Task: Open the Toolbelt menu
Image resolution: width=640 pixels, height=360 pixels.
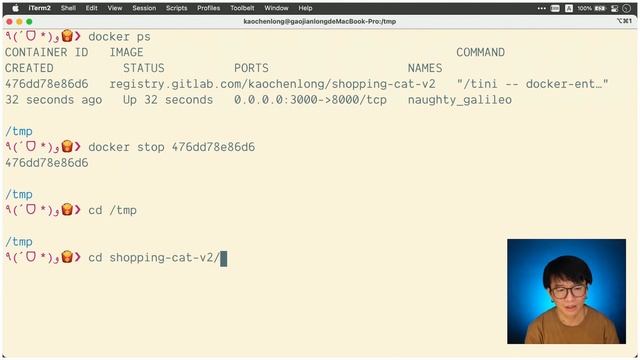Action: click(x=242, y=8)
